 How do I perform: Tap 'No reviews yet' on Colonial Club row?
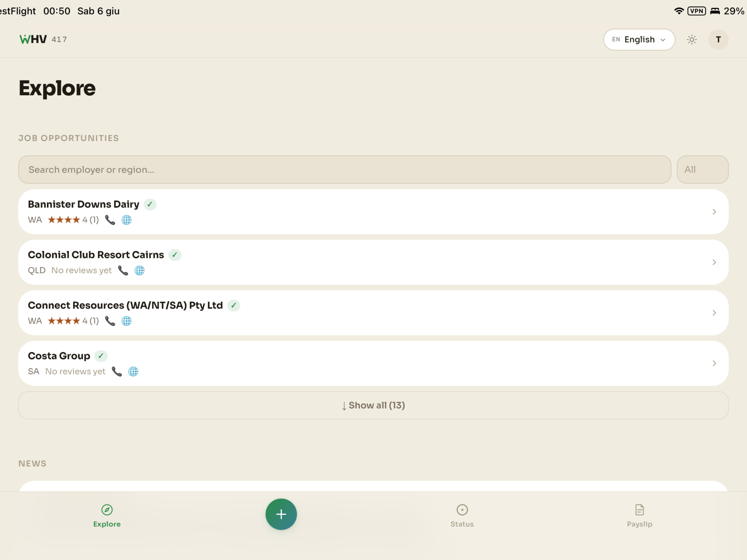pyautogui.click(x=81, y=271)
